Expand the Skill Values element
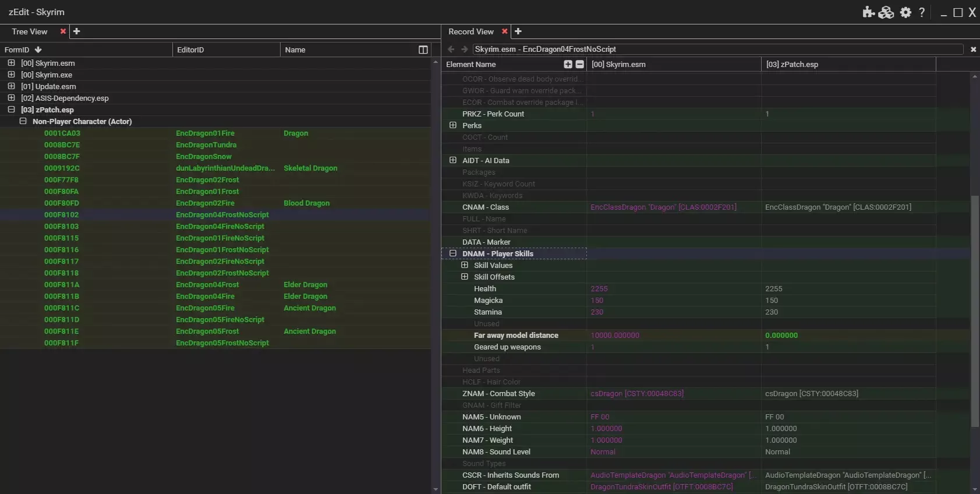The height and width of the screenshot is (494, 980). point(465,265)
